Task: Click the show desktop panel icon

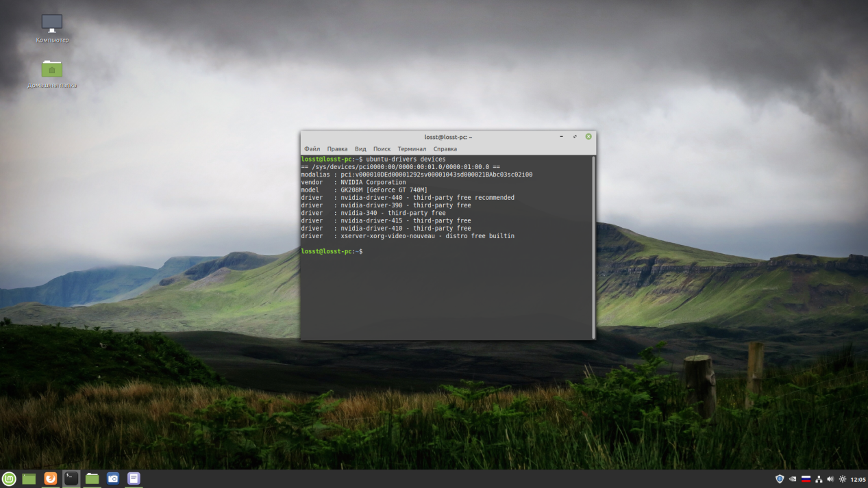Action: tap(29, 479)
